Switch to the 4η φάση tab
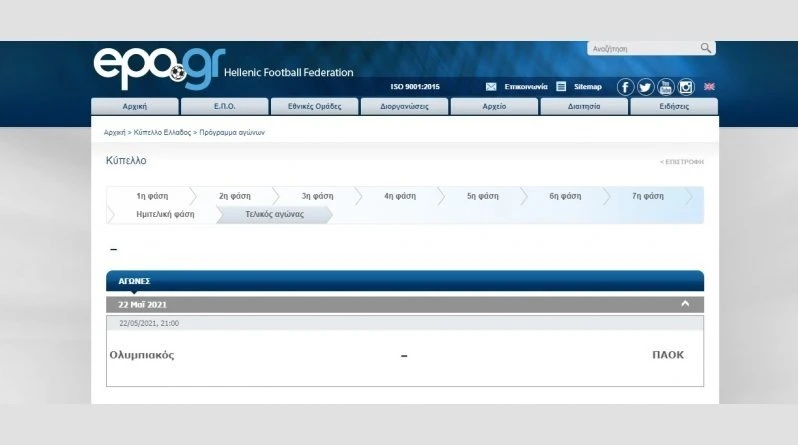This screenshot has height=445, width=798. pos(399,196)
